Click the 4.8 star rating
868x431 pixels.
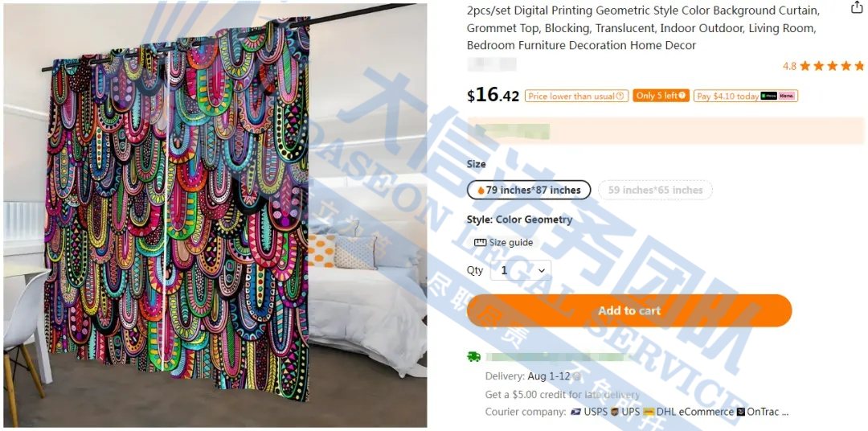[x=823, y=66]
